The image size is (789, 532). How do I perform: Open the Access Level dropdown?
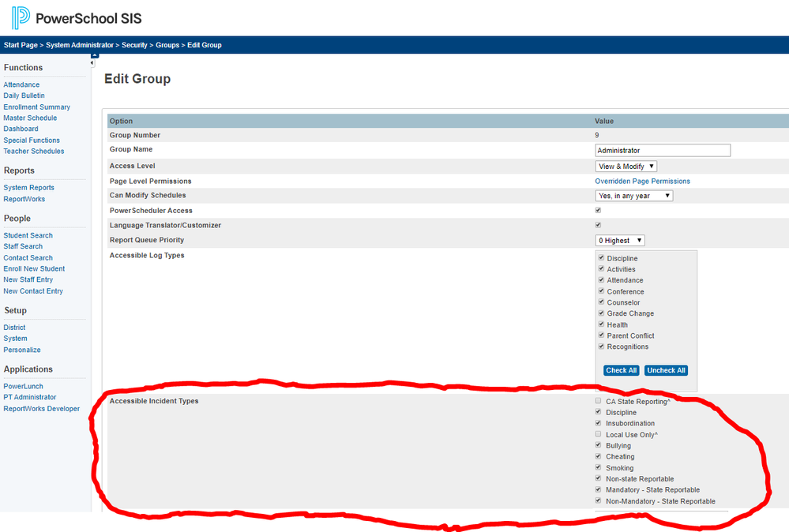point(626,166)
